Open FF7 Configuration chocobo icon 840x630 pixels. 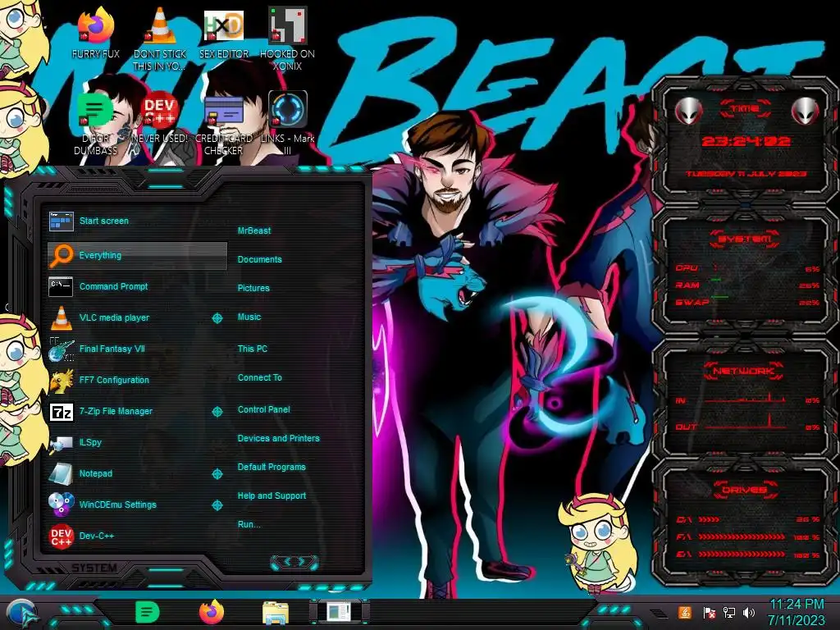(x=61, y=380)
